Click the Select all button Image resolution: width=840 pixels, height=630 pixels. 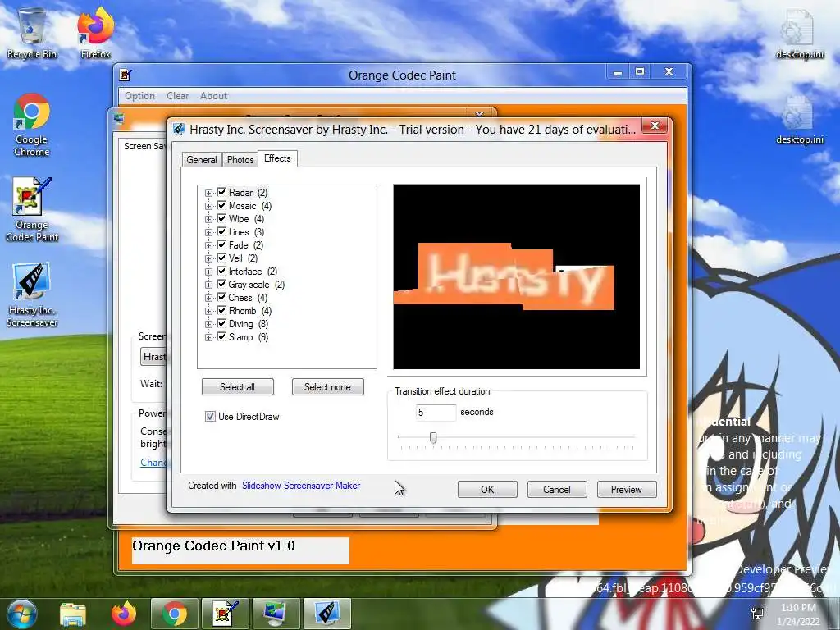[x=237, y=387]
